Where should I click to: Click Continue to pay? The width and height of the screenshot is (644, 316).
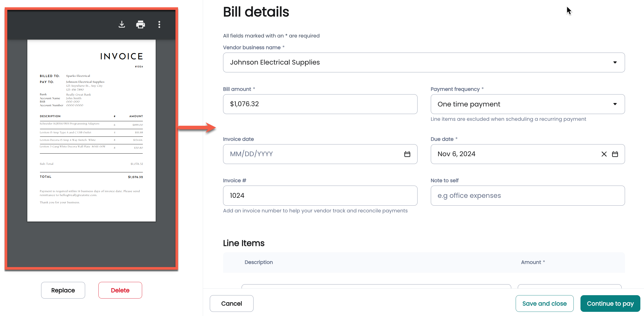point(610,304)
